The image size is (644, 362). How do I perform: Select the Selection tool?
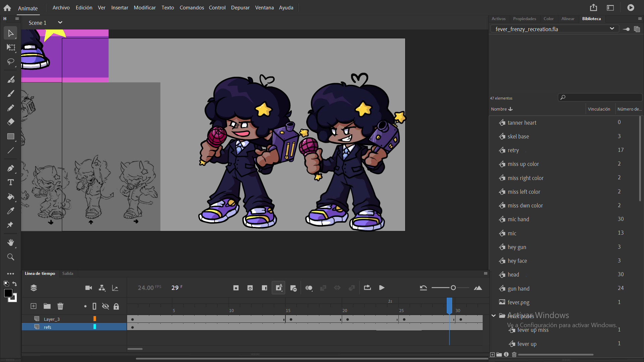click(x=10, y=33)
